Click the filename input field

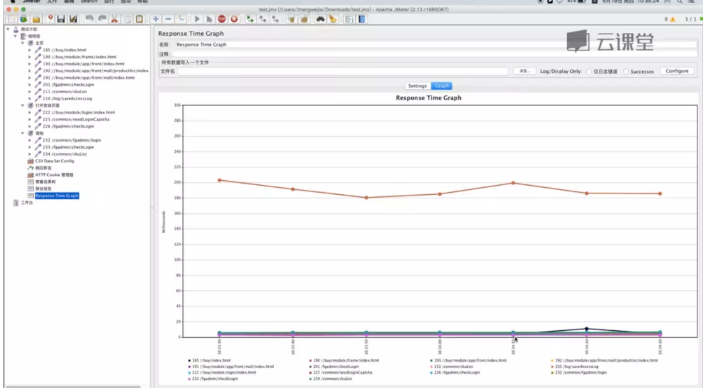[x=343, y=71]
